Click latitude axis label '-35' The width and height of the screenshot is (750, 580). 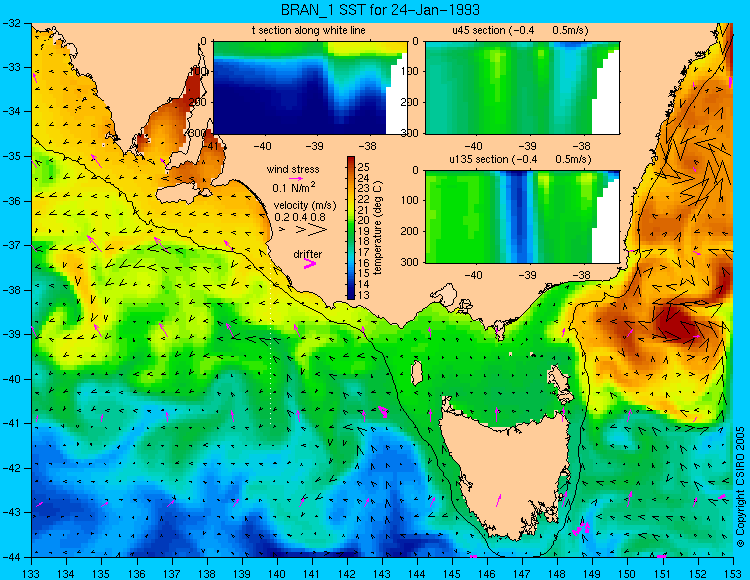[x=12, y=156]
